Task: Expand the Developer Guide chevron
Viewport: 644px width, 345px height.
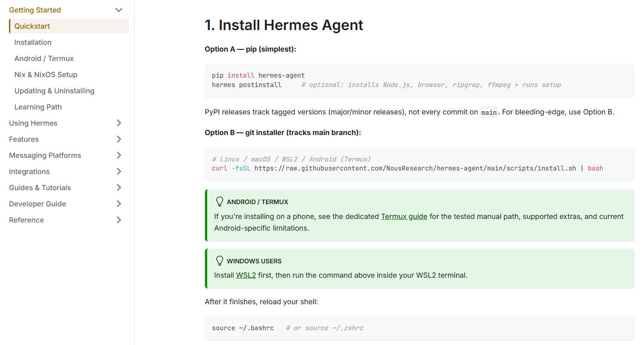Action: [x=119, y=204]
